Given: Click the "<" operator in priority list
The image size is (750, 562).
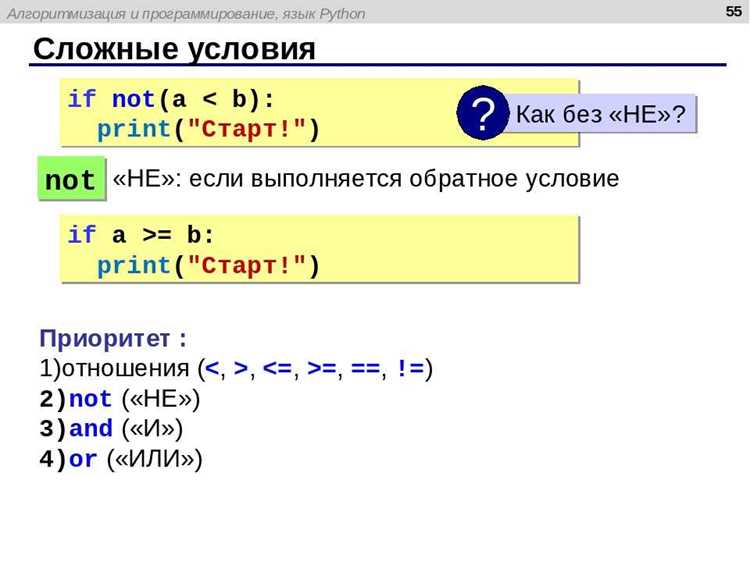Looking at the screenshot, I should pos(212,368).
